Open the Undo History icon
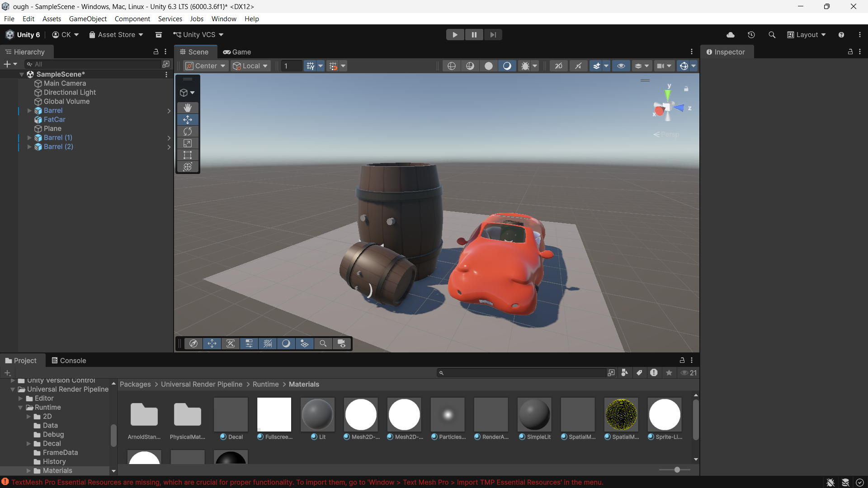 click(751, 35)
